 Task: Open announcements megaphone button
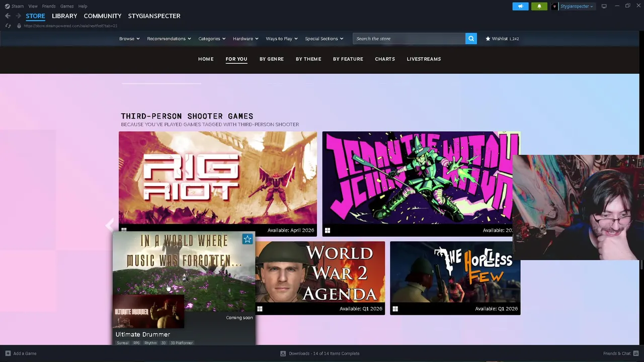click(520, 6)
